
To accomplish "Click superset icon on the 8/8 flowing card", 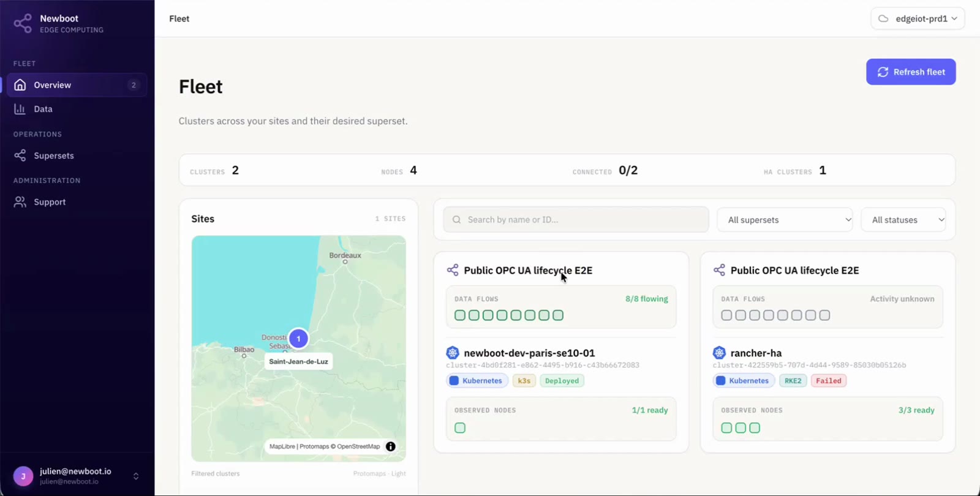I will 453,270.
